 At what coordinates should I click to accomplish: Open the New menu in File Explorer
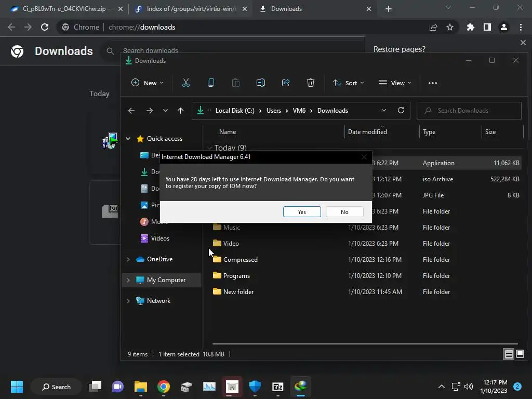point(147,83)
